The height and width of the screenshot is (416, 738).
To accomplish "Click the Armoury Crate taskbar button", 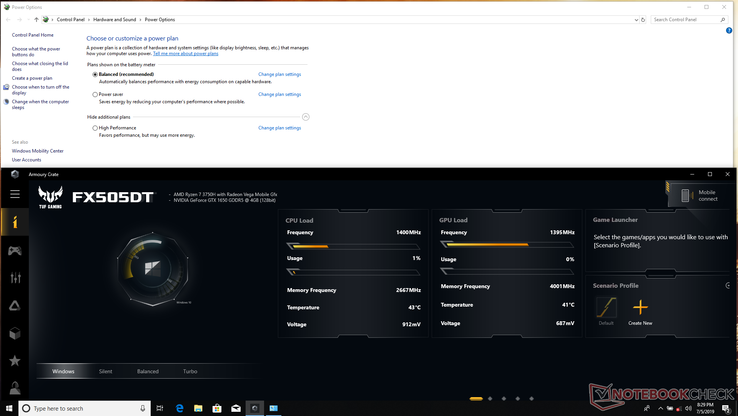I will coord(255,408).
